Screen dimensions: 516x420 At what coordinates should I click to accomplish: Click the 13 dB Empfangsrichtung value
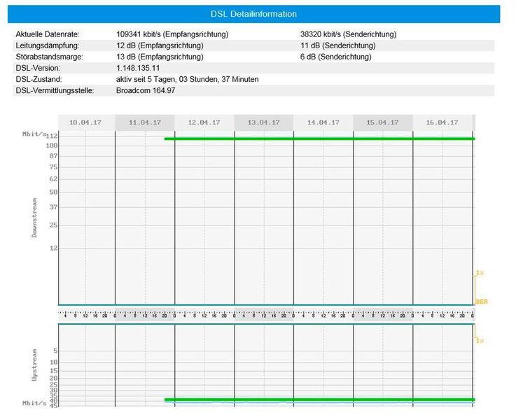pyautogui.click(x=160, y=57)
